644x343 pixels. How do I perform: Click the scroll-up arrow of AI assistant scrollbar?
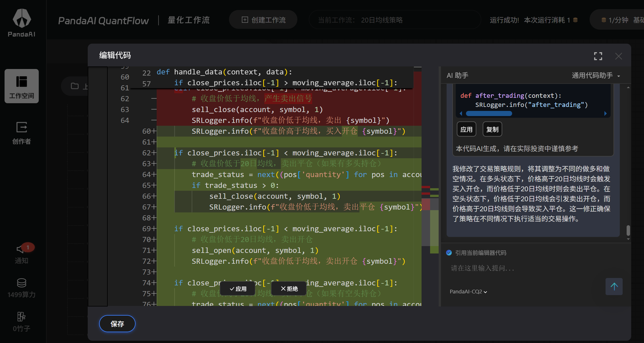[x=628, y=88]
